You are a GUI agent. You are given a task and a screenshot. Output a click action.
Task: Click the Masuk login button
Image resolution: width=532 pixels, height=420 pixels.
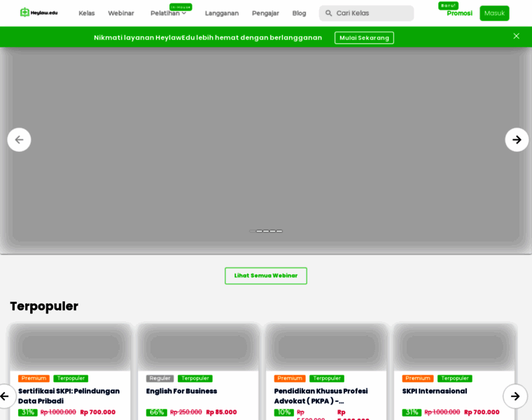[494, 13]
